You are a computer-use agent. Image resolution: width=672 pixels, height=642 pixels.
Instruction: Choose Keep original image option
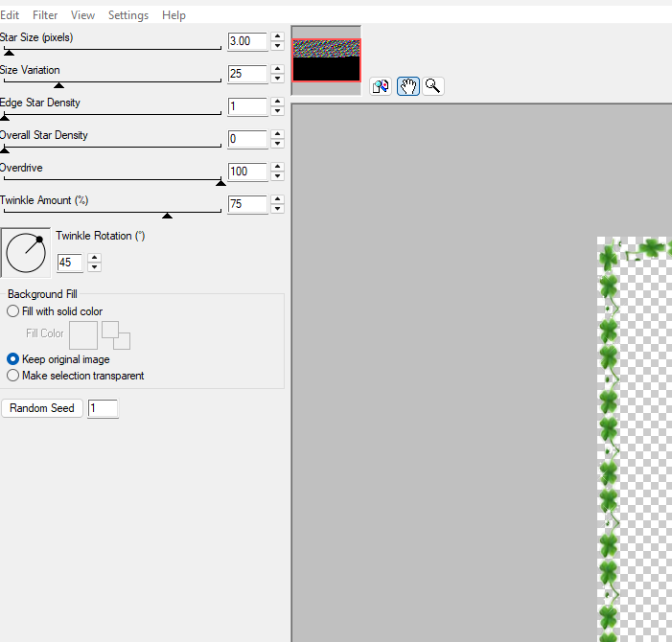[x=12, y=359]
